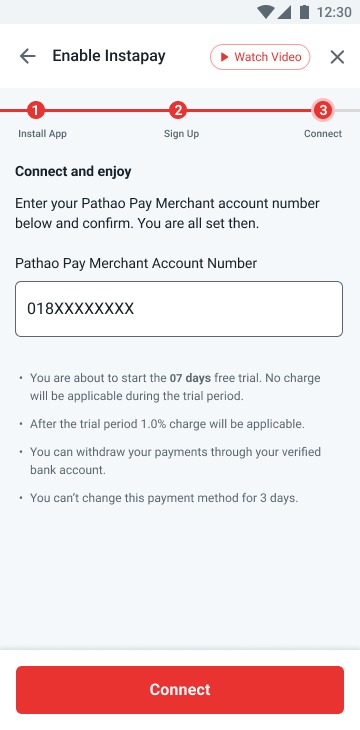This screenshot has height=730, width=360.
Task: Tap the 12:30 clock in status bar
Action: point(334,12)
